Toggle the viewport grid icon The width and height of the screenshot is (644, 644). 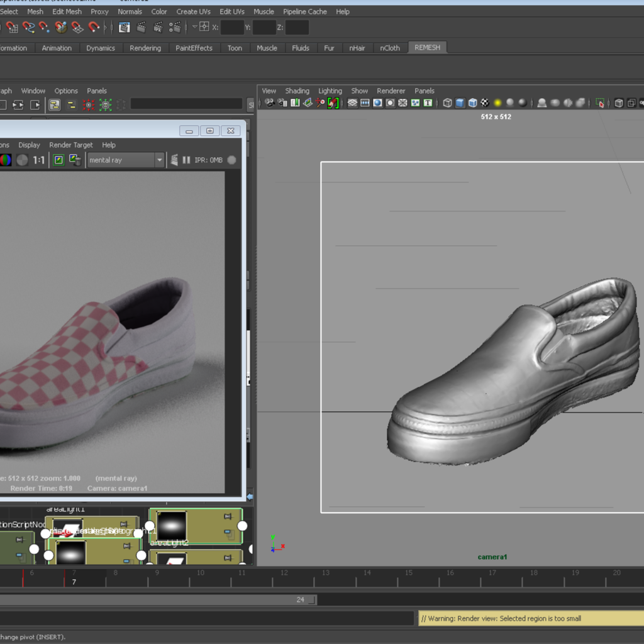(x=352, y=103)
